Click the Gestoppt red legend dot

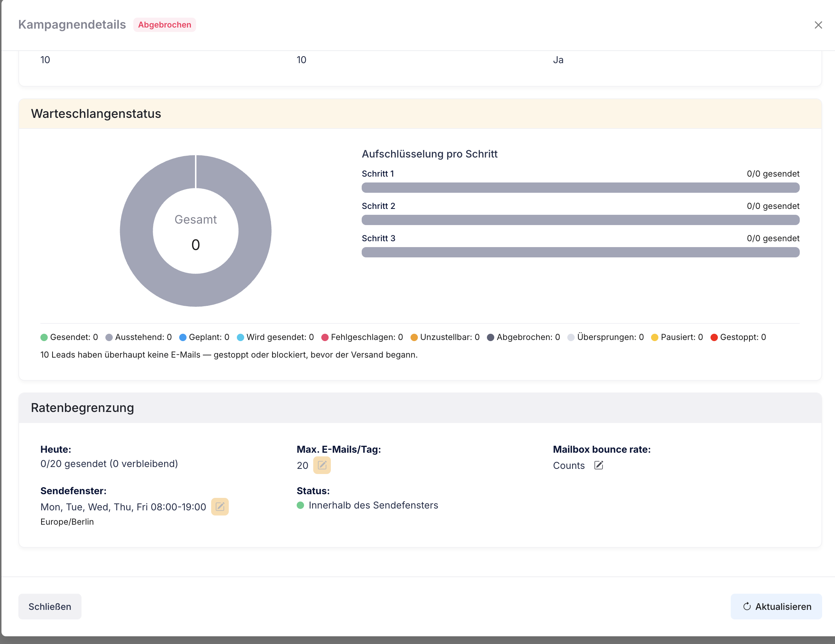pos(714,337)
